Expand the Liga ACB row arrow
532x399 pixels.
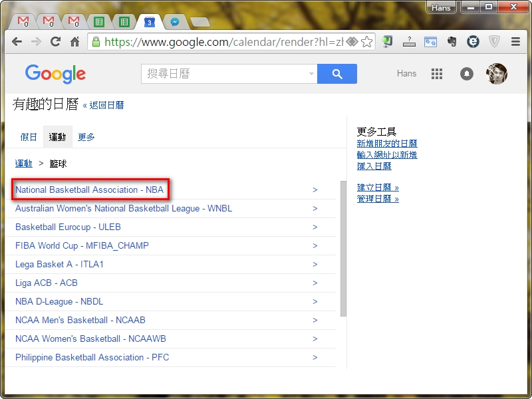pos(315,283)
